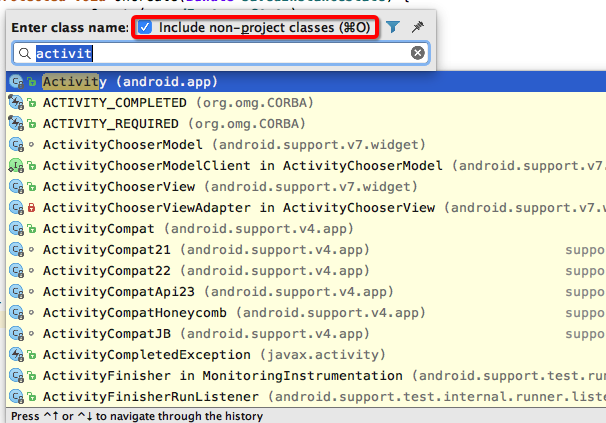Click green public icon of ActivityCompat
This screenshot has height=423, width=606.
32,229
